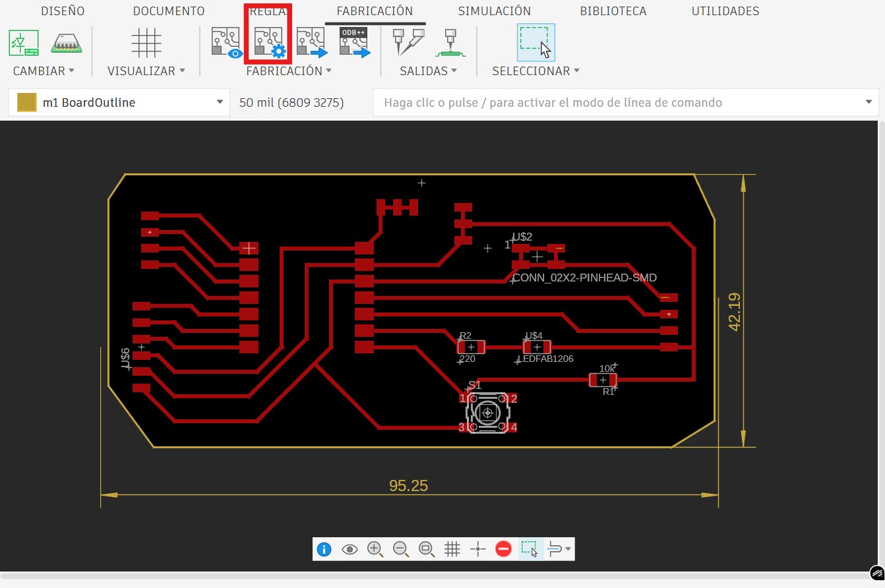885x588 pixels.
Task: Toggle the grid icon in bottom toolbar
Action: [452, 548]
